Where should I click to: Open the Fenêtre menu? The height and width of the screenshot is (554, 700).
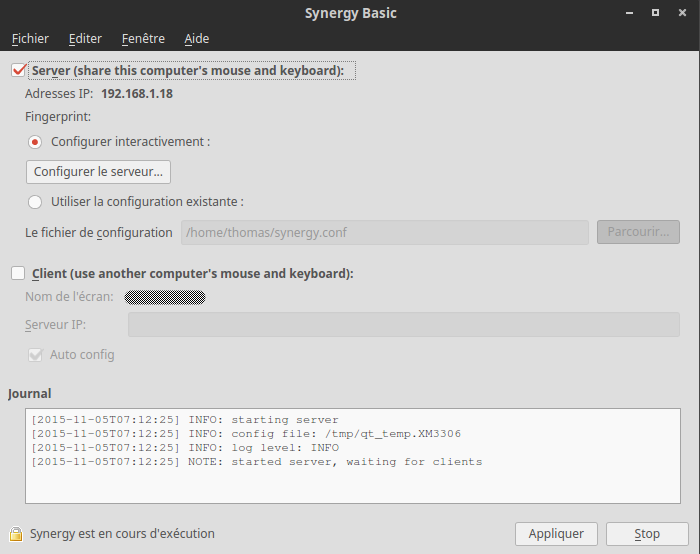click(143, 39)
